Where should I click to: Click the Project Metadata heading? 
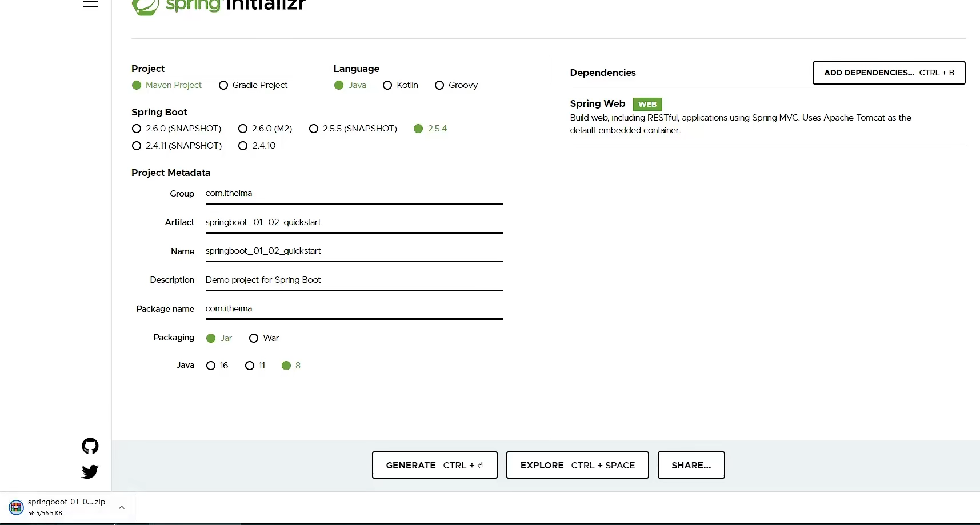coord(171,173)
